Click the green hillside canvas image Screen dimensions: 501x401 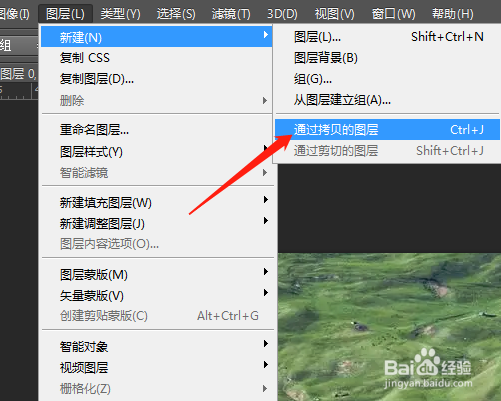(389, 327)
